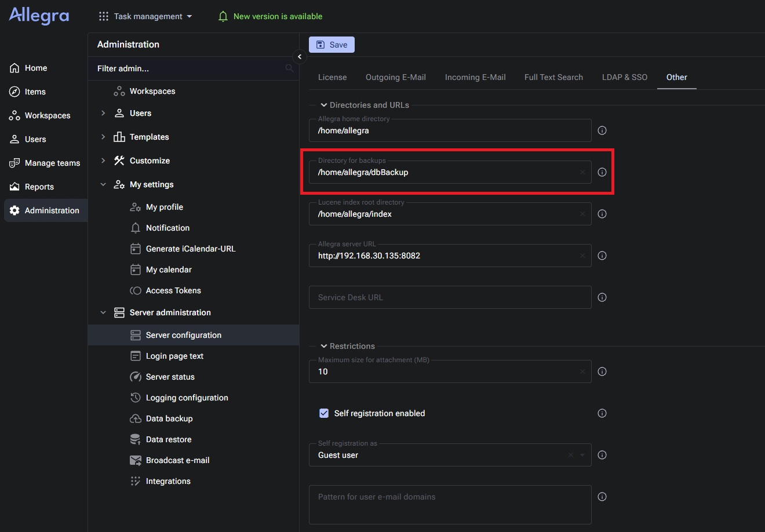Click the Service Desk URL input field
This screenshot has height=532, width=765.
pos(449,297)
